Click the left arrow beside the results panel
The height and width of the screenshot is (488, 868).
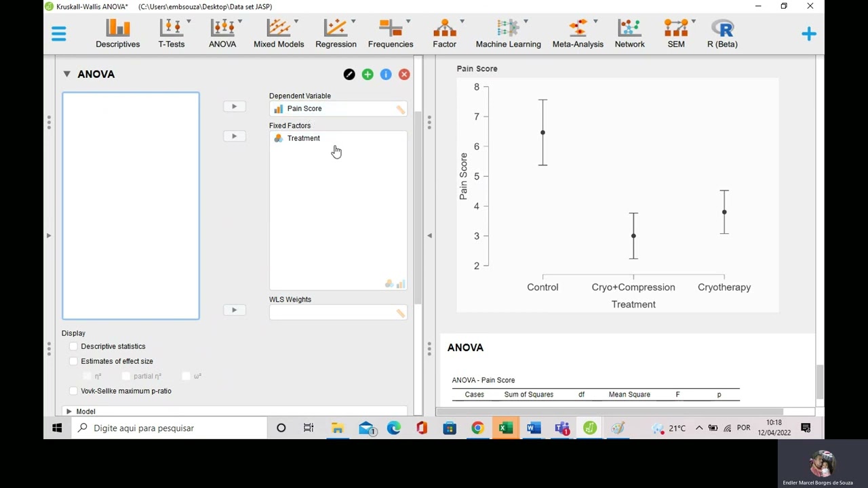tap(429, 236)
